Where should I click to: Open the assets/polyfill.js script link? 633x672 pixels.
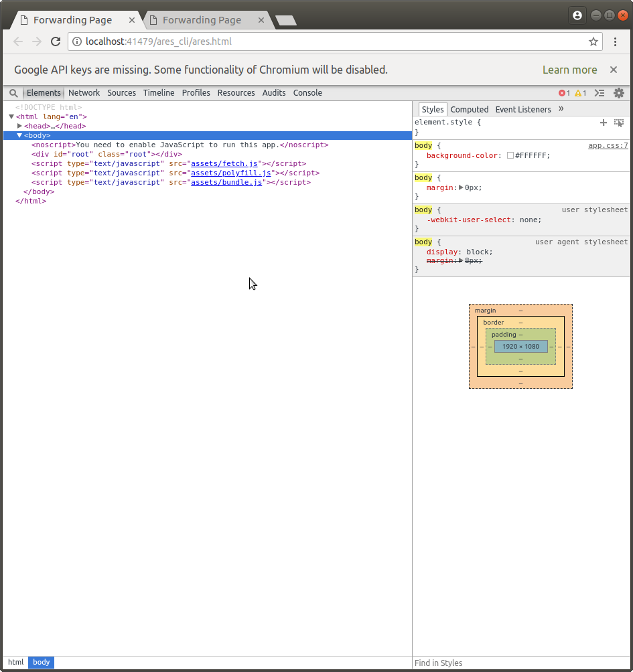230,173
